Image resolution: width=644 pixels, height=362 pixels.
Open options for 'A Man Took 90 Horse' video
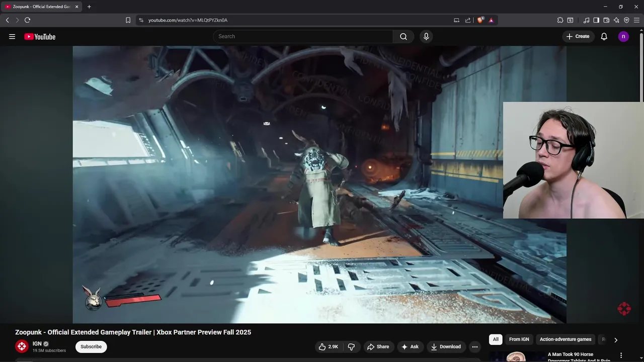tap(621, 355)
